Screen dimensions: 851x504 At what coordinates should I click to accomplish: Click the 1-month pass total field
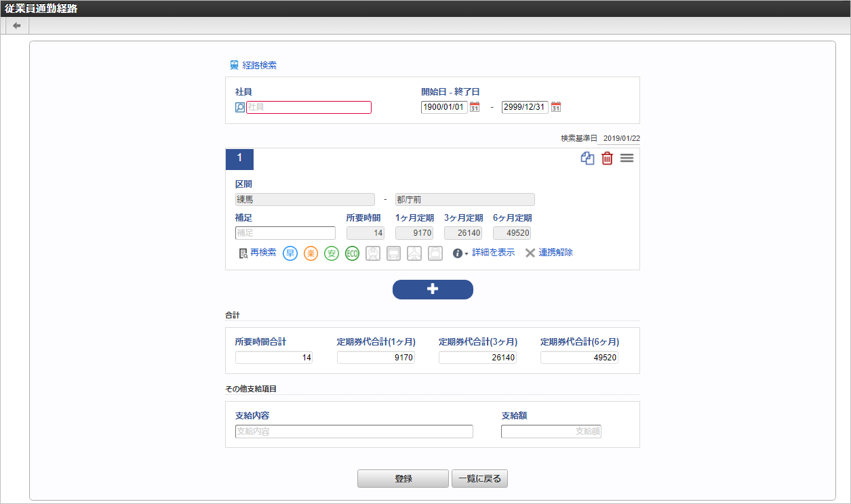[x=376, y=358]
